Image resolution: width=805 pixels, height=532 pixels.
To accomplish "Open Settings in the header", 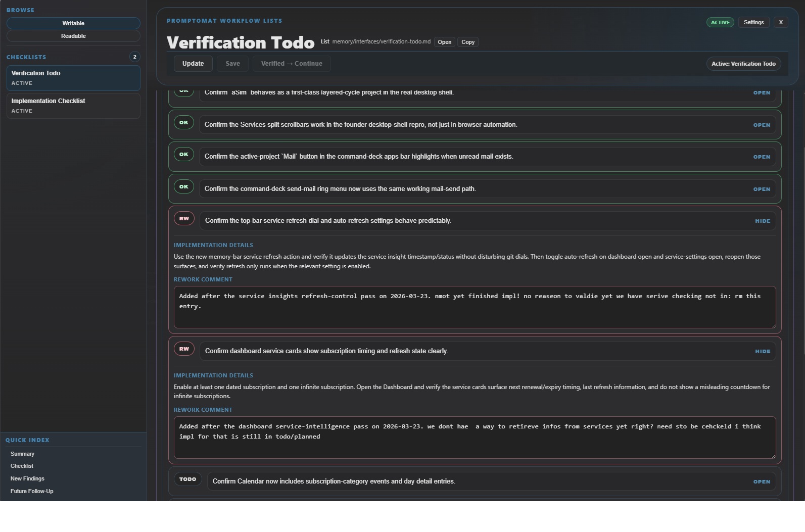I will coord(753,22).
